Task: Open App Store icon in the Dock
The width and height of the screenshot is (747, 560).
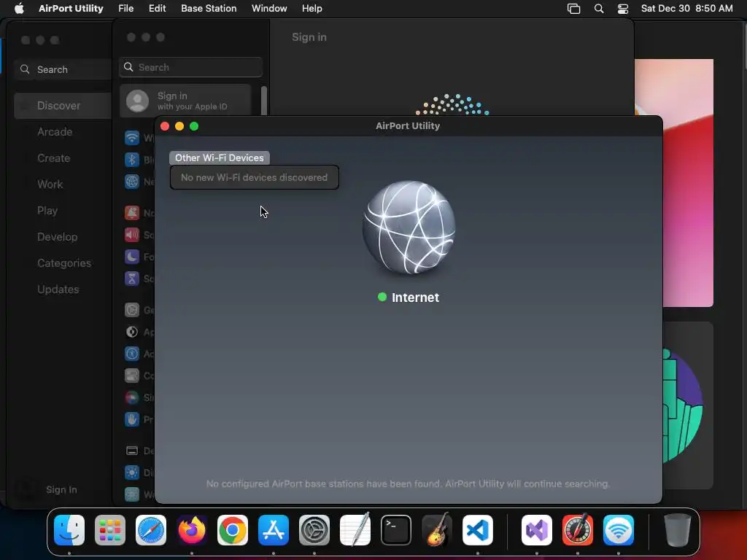Action: click(274, 530)
